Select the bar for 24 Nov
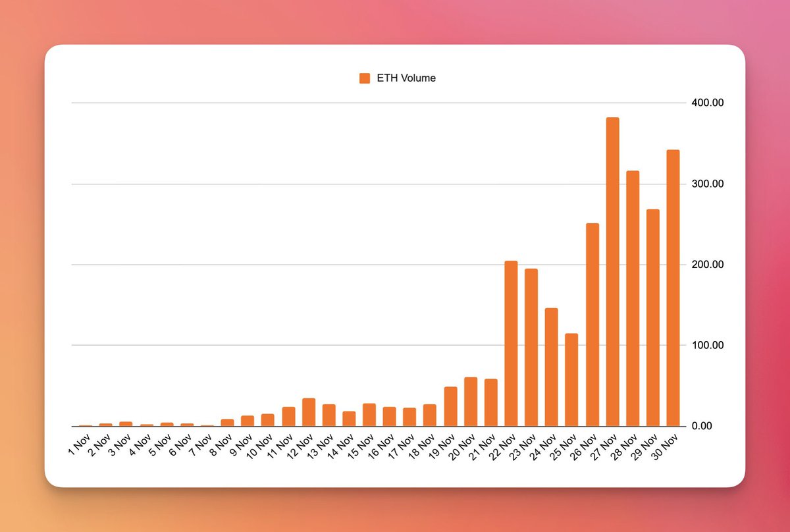The image size is (790, 532). (x=552, y=367)
